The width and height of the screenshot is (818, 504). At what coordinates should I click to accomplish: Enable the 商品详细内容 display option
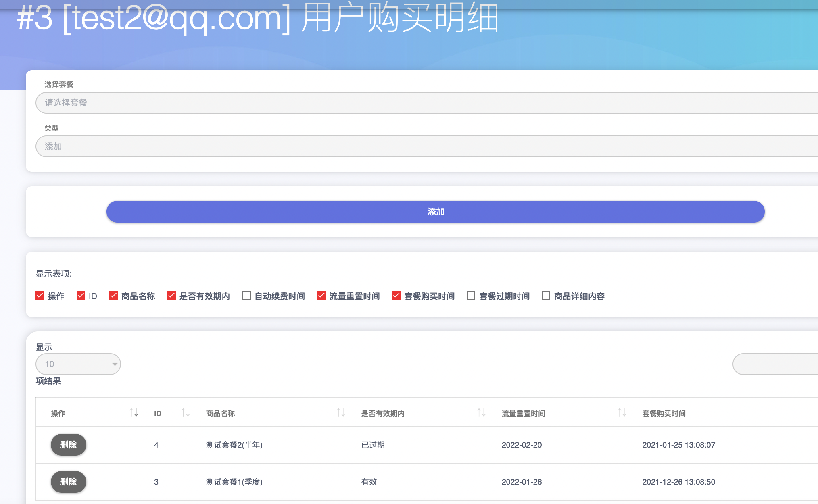point(546,296)
